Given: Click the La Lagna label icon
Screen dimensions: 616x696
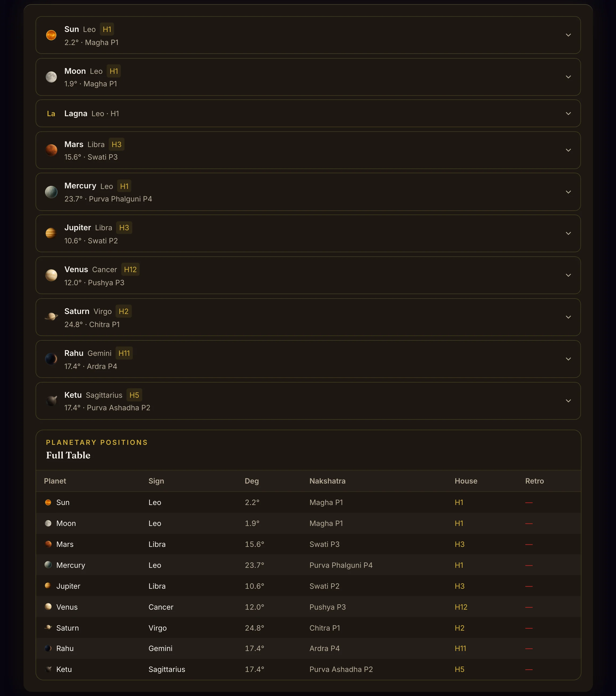Looking at the screenshot, I should pos(51,114).
